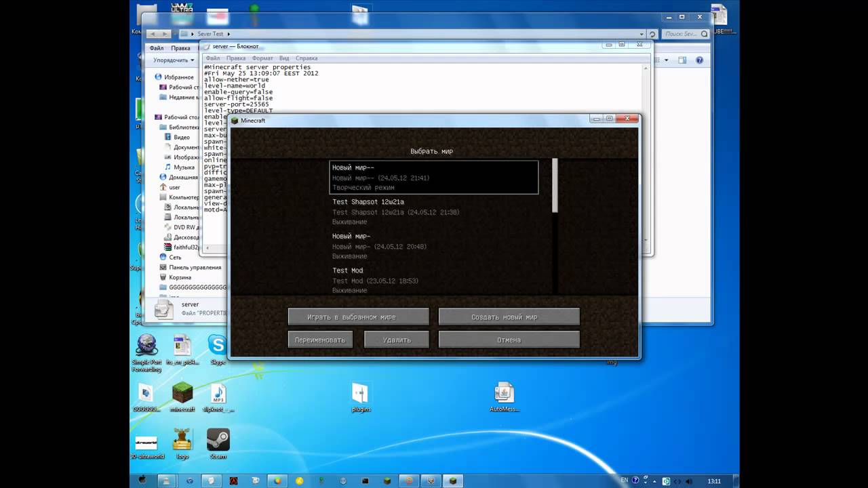868x488 pixels.
Task: Open the Notepad 'Файл' menu
Action: [212, 58]
